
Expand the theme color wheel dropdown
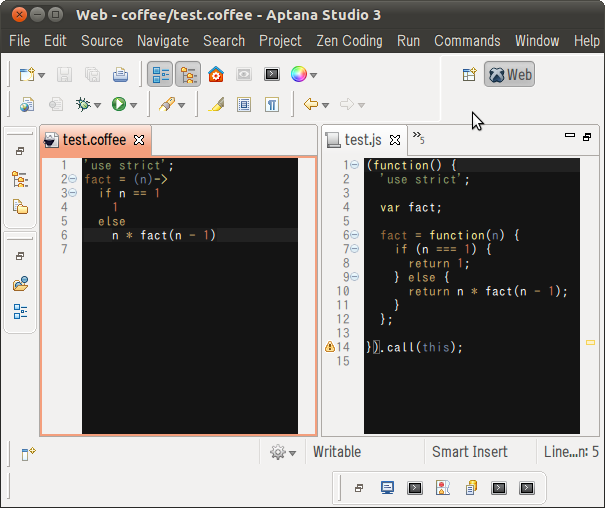click(x=314, y=75)
